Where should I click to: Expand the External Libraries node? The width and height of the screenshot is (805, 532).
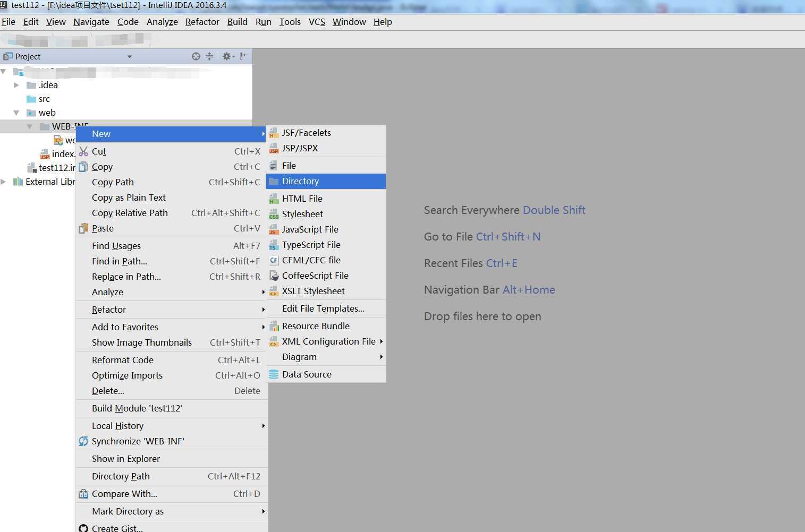point(3,182)
